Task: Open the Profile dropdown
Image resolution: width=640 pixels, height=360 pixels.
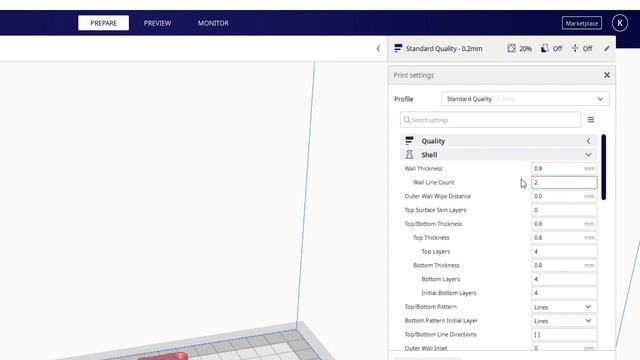Action: [525, 99]
